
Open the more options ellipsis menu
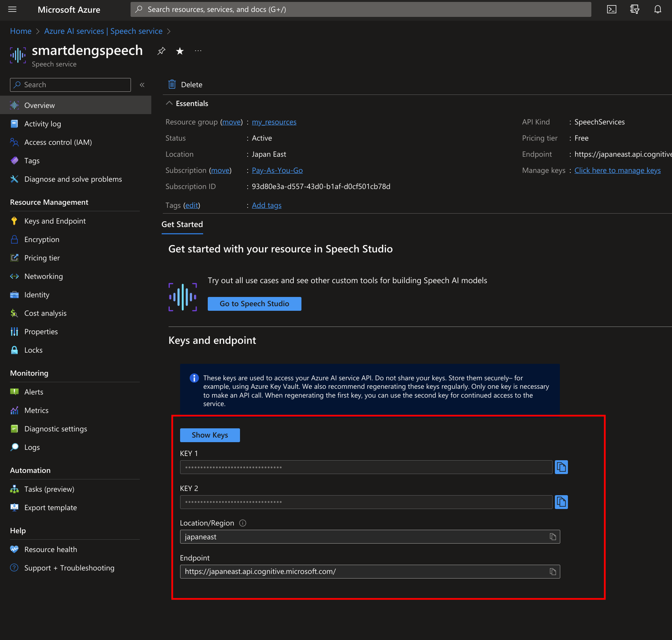pos(198,51)
